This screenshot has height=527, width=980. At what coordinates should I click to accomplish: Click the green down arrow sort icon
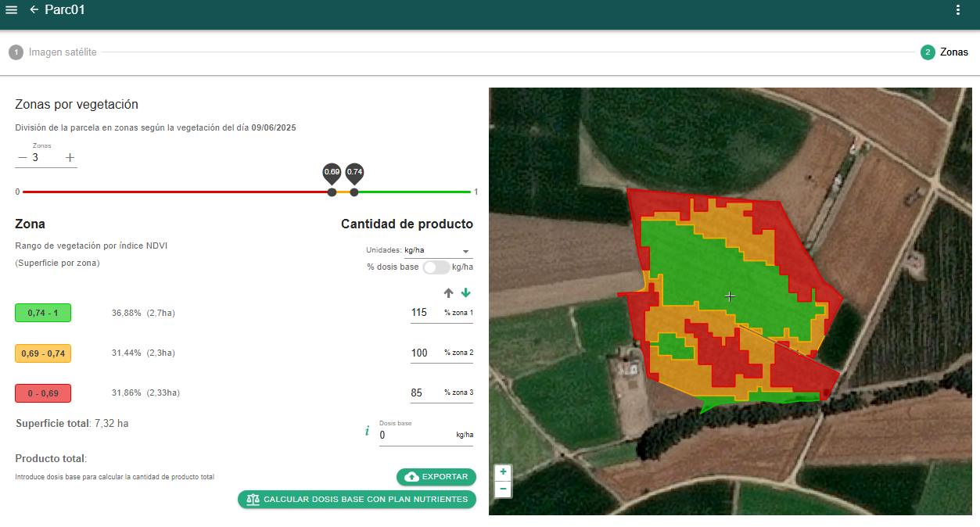(x=466, y=293)
